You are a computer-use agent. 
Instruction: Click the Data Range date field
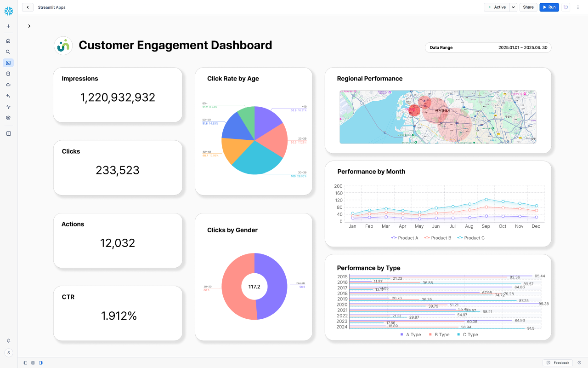[x=488, y=47]
